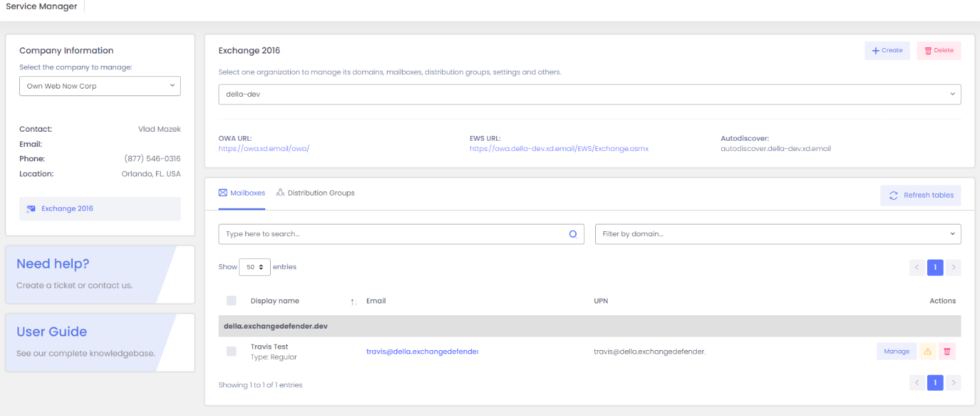Switch to the Distribution Groups tab

coord(315,193)
